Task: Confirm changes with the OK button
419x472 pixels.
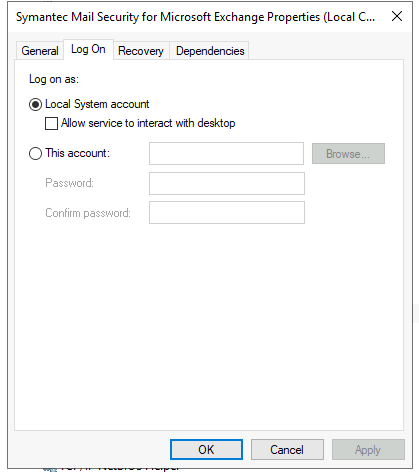Action: (206, 450)
